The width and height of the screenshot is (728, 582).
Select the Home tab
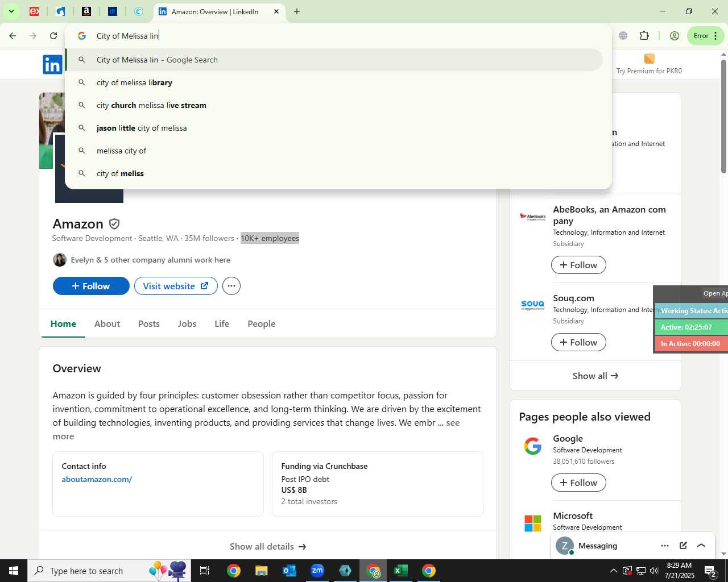click(63, 323)
